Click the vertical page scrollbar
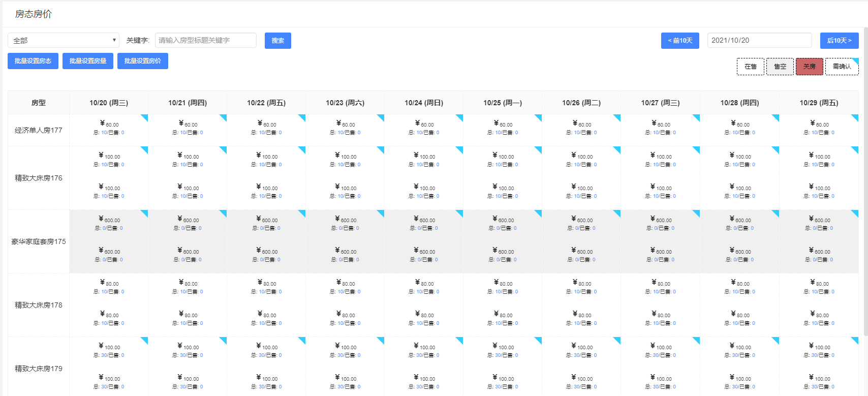868x396 pixels. point(865,180)
